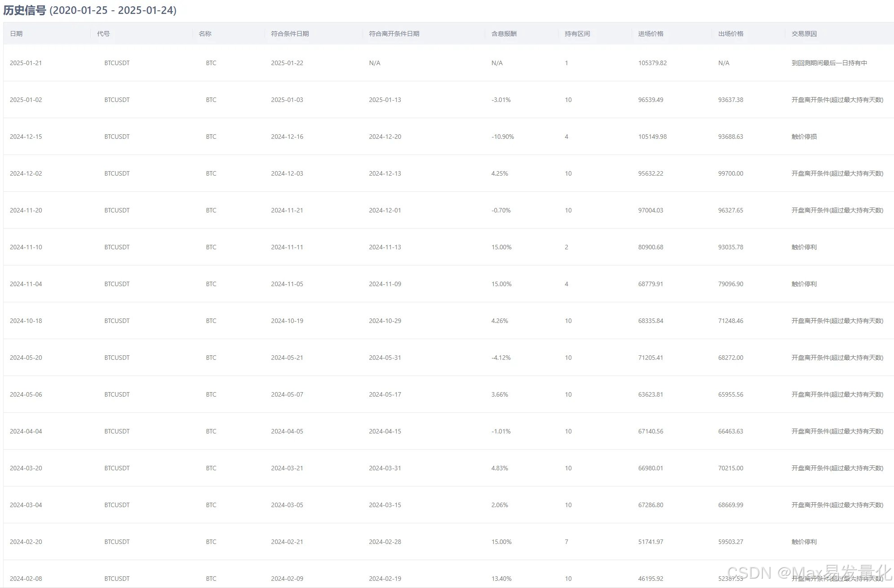Click the 出场价格 column header
The height and width of the screenshot is (588, 894).
pos(730,34)
